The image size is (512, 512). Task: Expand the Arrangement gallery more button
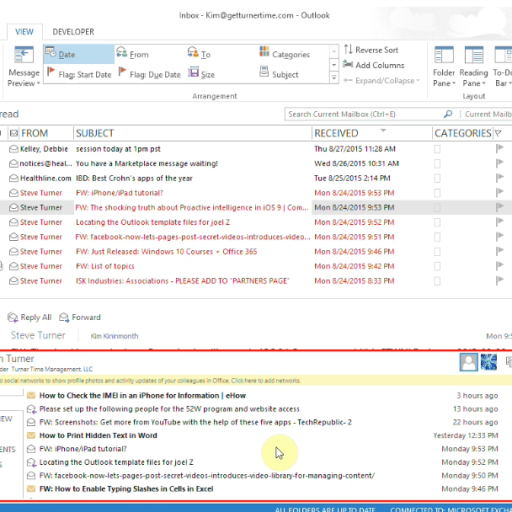(x=334, y=78)
